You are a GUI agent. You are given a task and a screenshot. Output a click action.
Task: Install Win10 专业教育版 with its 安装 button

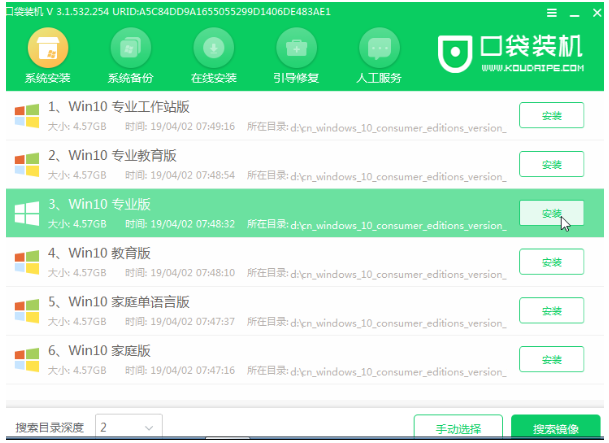[552, 164]
